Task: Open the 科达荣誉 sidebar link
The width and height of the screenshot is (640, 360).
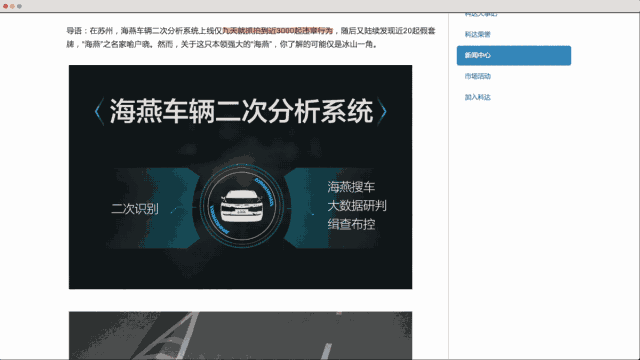Action: pyautogui.click(x=477, y=34)
